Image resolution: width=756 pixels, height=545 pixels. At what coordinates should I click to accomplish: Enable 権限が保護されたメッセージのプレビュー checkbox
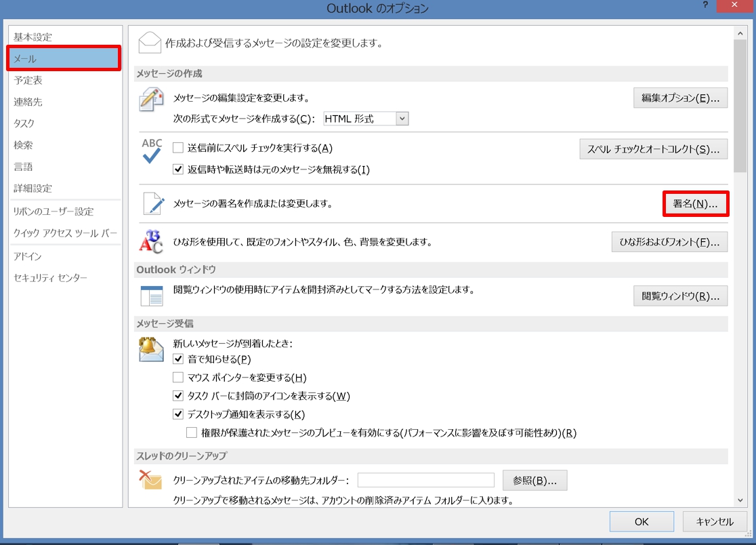pyautogui.click(x=192, y=432)
